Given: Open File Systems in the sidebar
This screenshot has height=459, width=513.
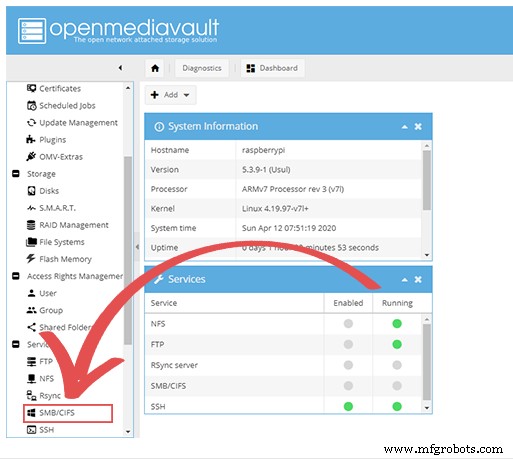Looking at the screenshot, I should click(x=55, y=242).
